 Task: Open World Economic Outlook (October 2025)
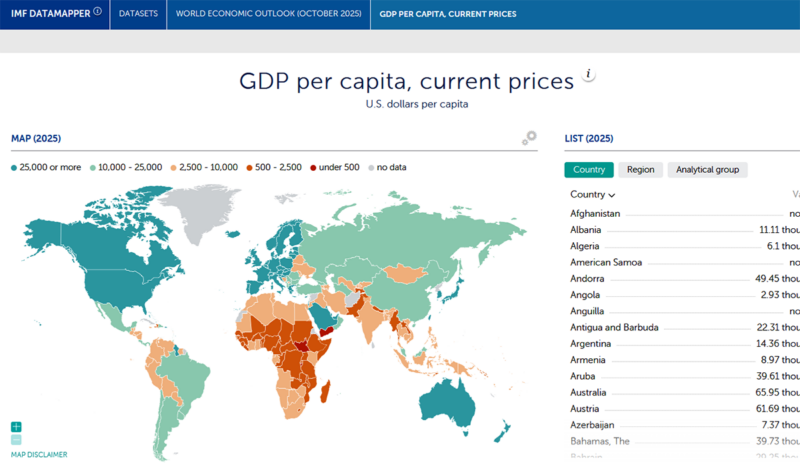tap(267, 14)
